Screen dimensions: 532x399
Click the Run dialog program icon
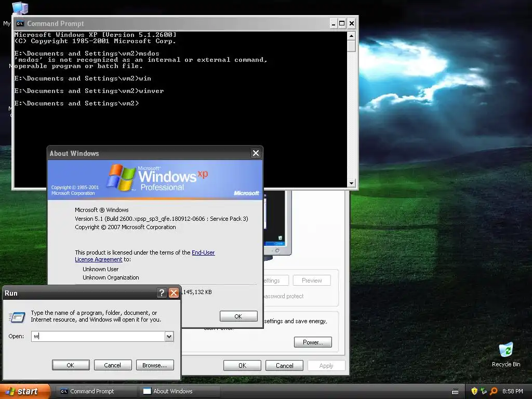[x=17, y=317]
